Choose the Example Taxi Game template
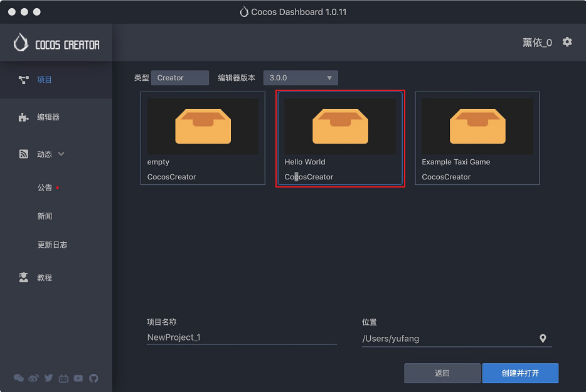This screenshot has width=586, height=392. [477, 138]
